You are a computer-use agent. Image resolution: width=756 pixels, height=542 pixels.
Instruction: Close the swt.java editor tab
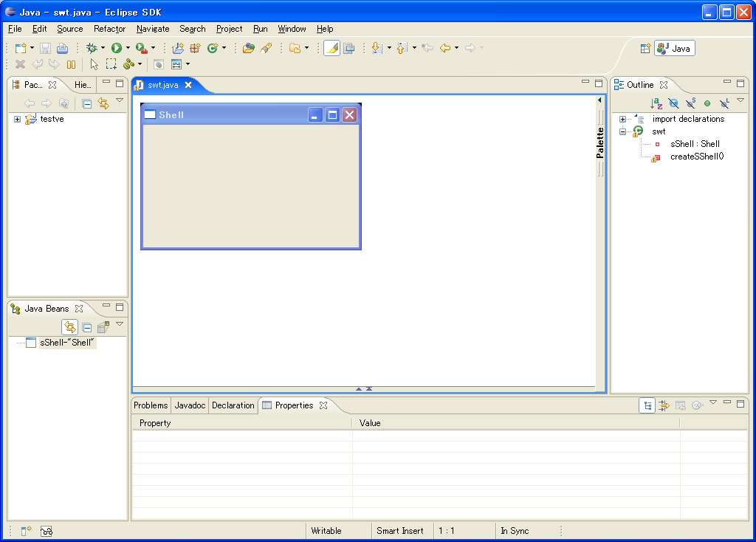(188, 85)
